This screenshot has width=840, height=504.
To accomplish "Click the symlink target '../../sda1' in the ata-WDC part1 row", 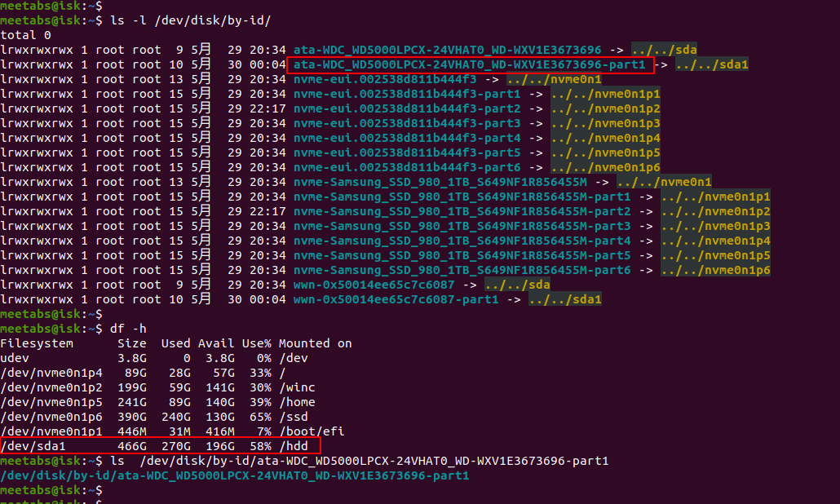I will pos(711,64).
